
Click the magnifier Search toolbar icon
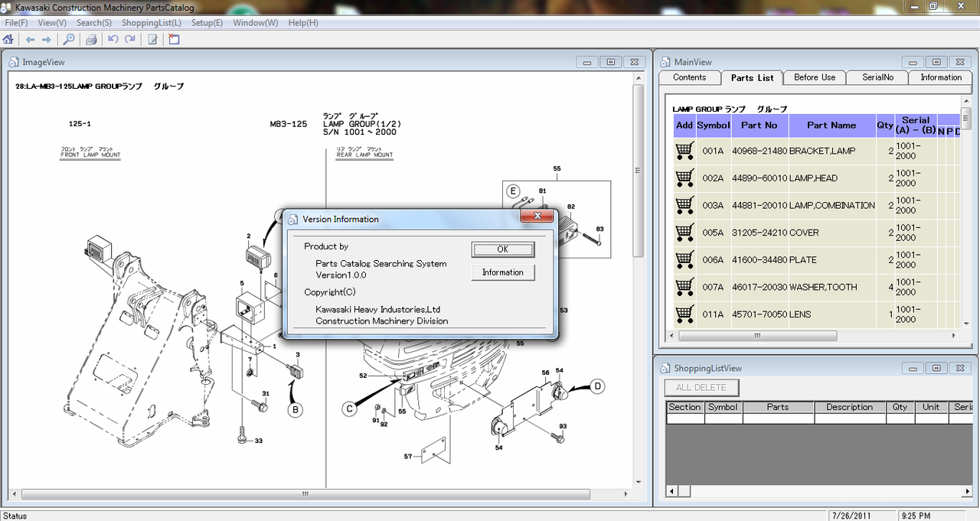(69, 39)
